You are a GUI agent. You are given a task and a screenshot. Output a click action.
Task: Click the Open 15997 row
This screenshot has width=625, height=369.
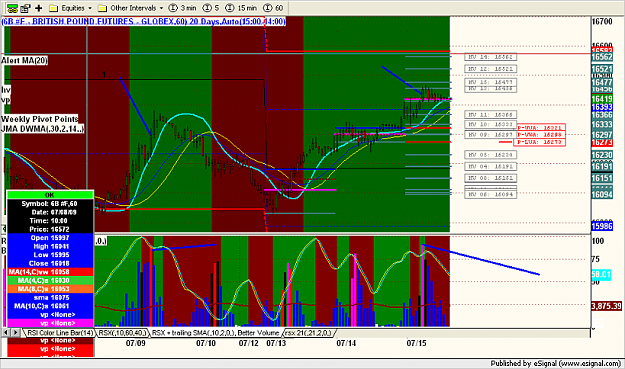[x=50, y=238]
